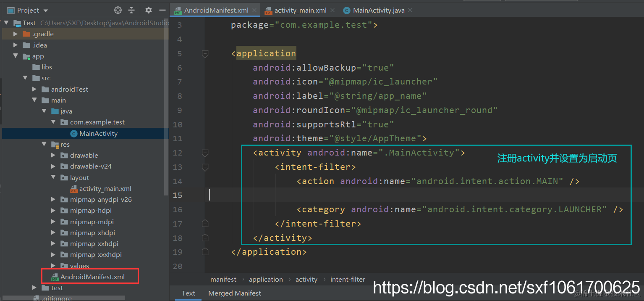Click the .gradle folder icon

26,34
